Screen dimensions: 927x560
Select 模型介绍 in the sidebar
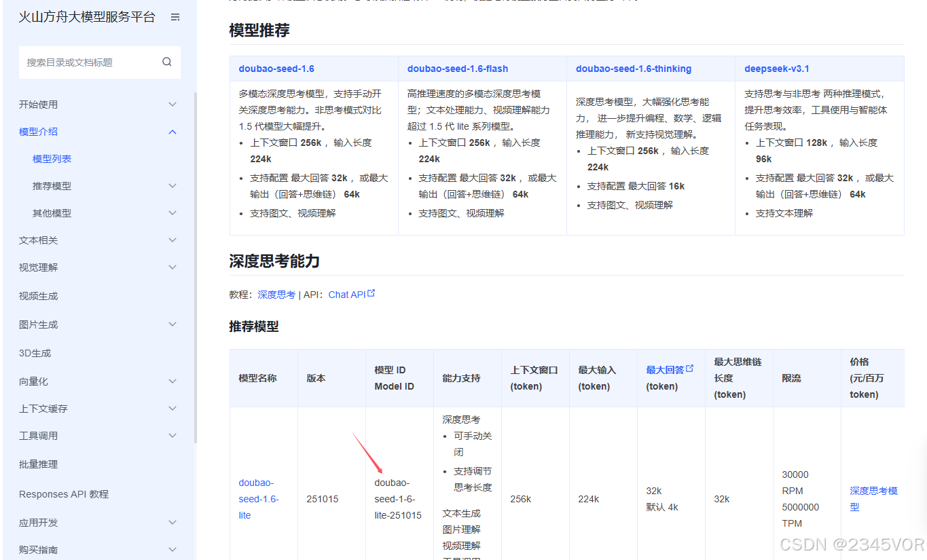[39, 132]
